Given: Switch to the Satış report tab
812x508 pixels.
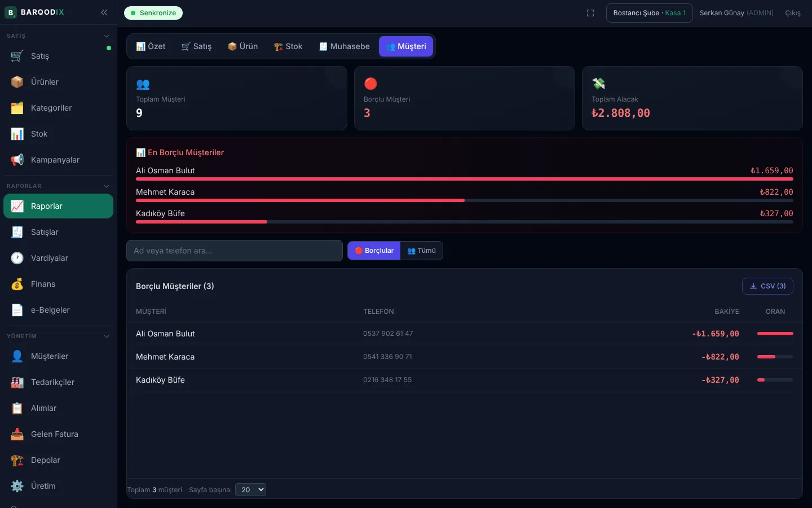Looking at the screenshot, I should 196,46.
